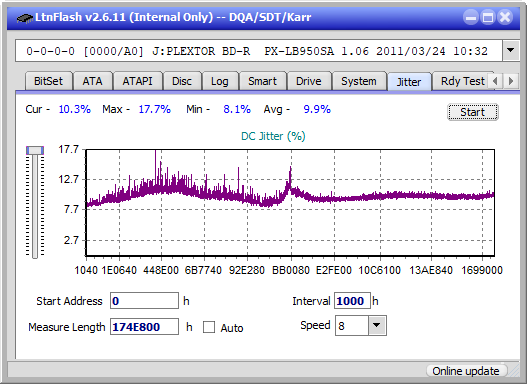Select the Jitter tab

click(x=409, y=82)
